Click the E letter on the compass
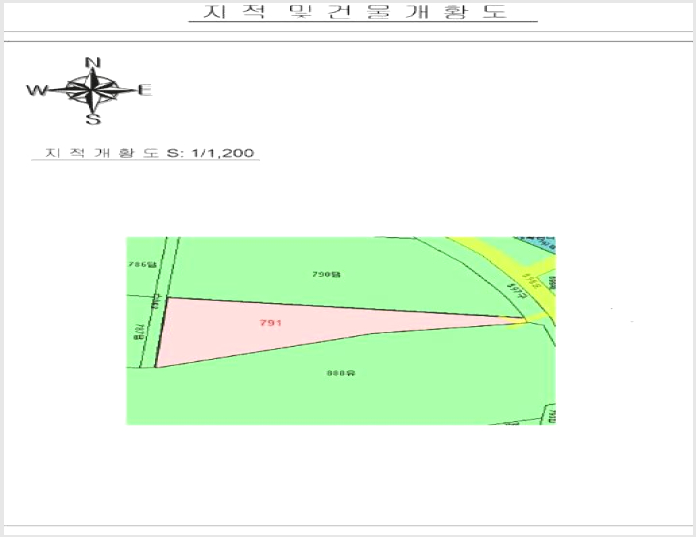The height and width of the screenshot is (537, 696). [145, 91]
